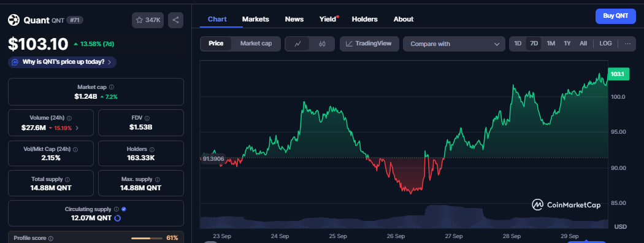Click the 13.58% (7d) change text
Screen dimensions: 644x243
tap(97, 44)
